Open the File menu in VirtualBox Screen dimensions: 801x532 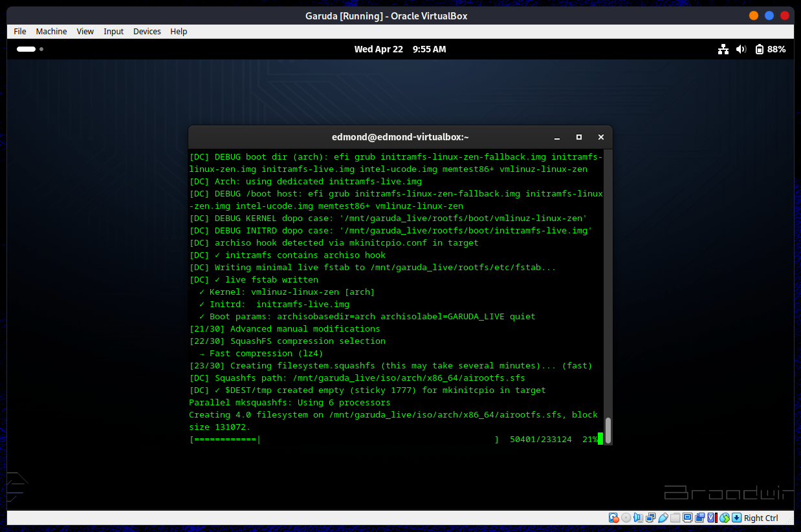tap(20, 31)
